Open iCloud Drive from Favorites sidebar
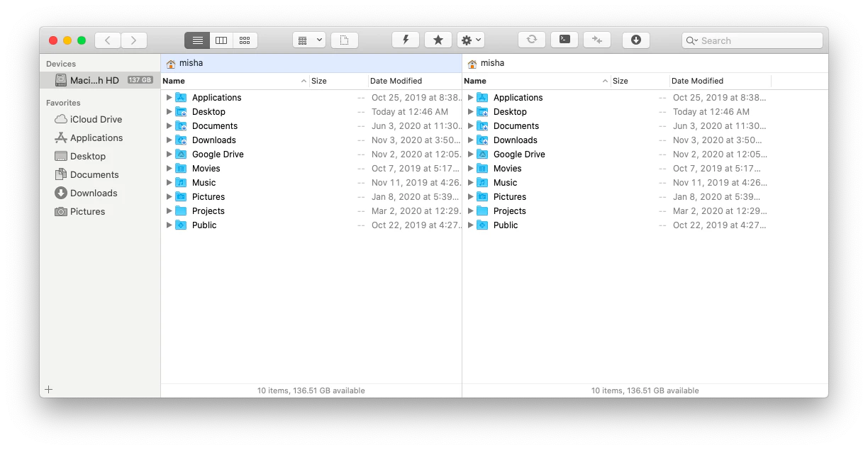Screen dimensions: 868x450 pyautogui.click(x=96, y=119)
